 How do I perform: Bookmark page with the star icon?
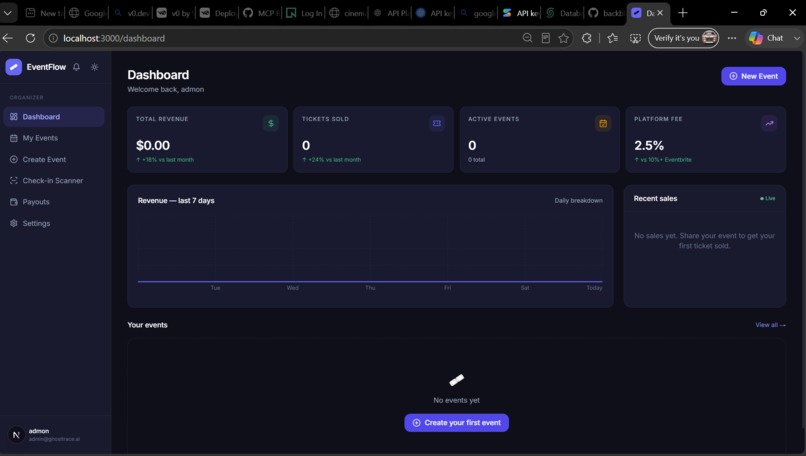tap(563, 38)
